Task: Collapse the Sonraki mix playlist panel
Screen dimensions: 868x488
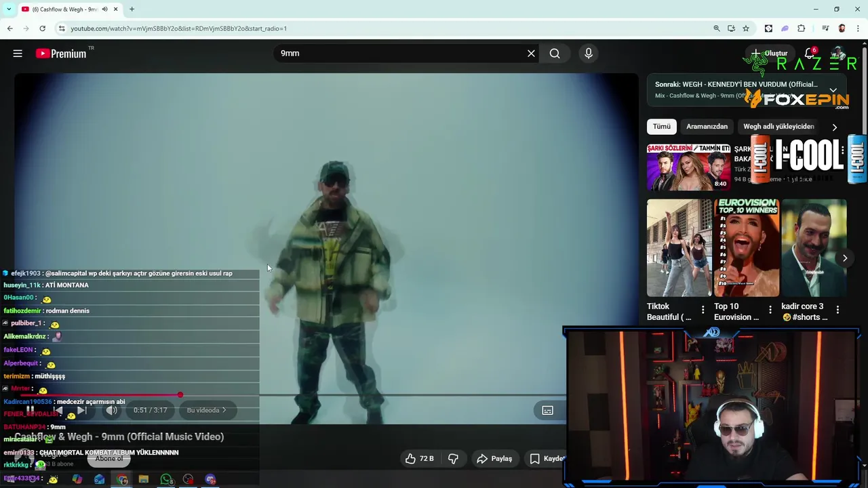Action: 833,90
